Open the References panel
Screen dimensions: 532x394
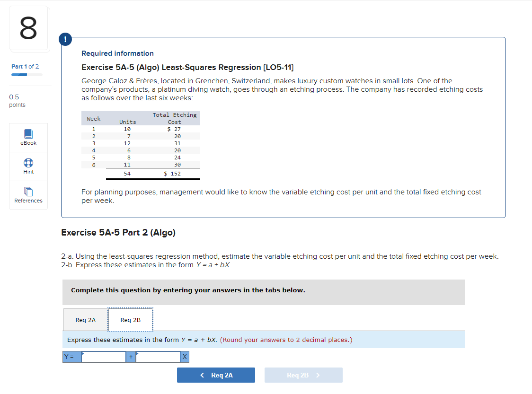pyautogui.click(x=28, y=195)
